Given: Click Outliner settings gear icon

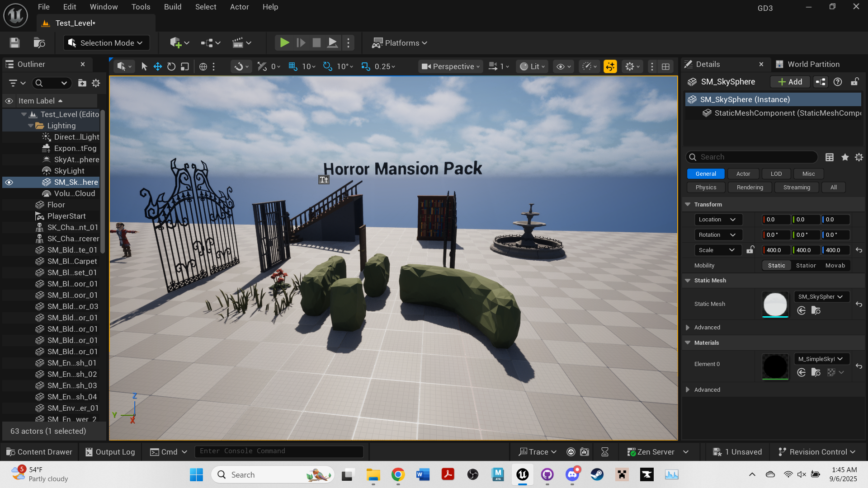Looking at the screenshot, I should 96,83.
